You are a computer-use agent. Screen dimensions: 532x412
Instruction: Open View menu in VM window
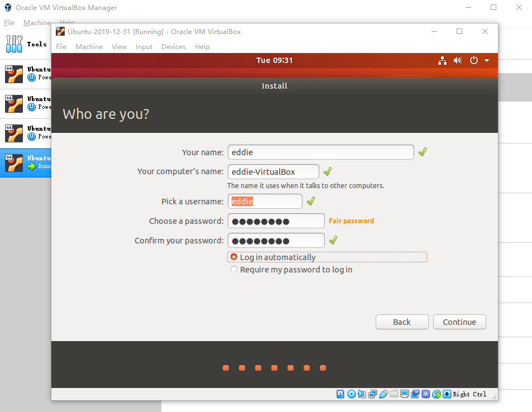[119, 46]
